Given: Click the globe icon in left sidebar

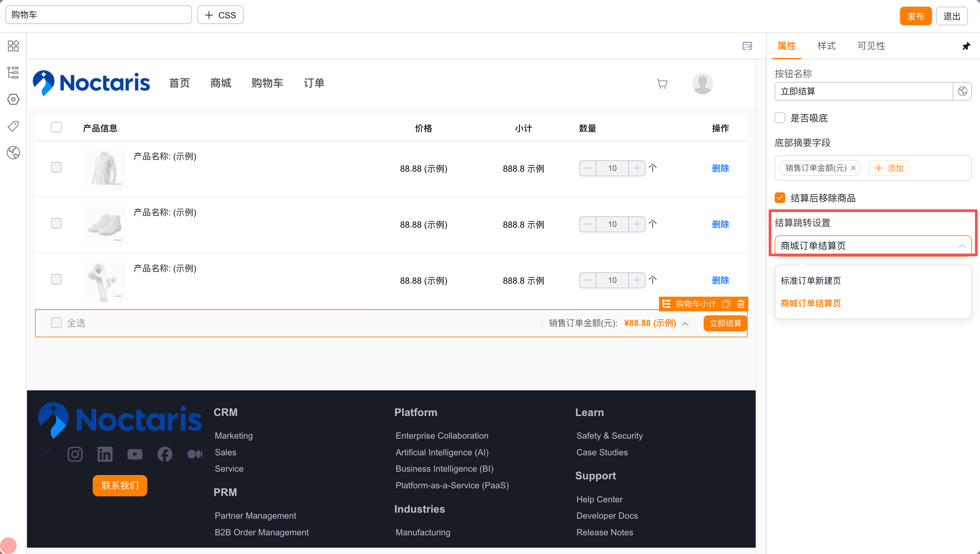Looking at the screenshot, I should point(13,153).
